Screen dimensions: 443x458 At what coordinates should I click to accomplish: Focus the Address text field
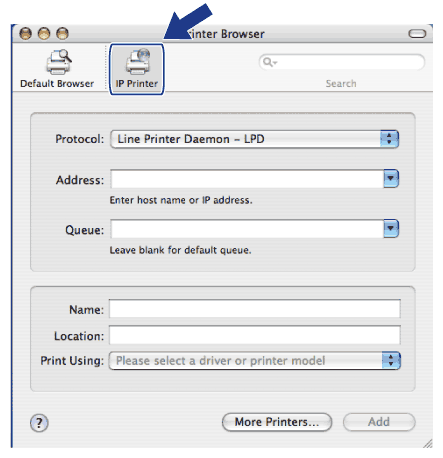pos(247,179)
